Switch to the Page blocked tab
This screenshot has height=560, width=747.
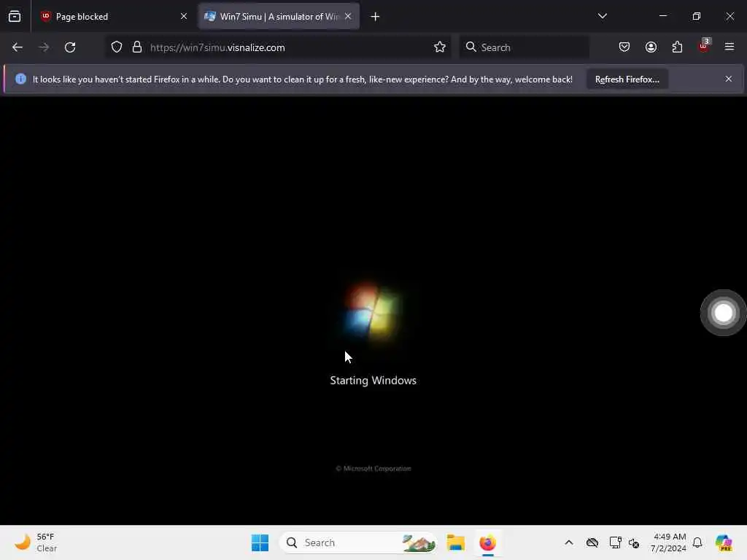[x=114, y=16]
